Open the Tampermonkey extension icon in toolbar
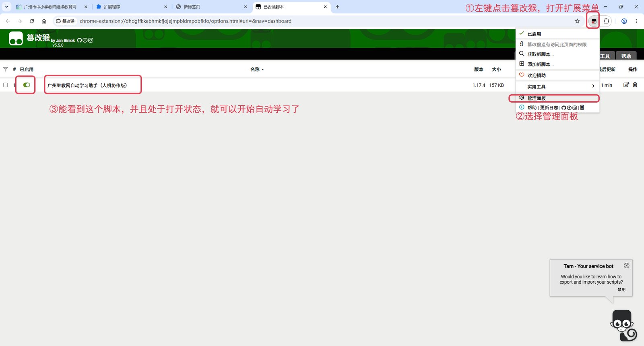Image resolution: width=644 pixels, height=346 pixels. click(x=594, y=21)
